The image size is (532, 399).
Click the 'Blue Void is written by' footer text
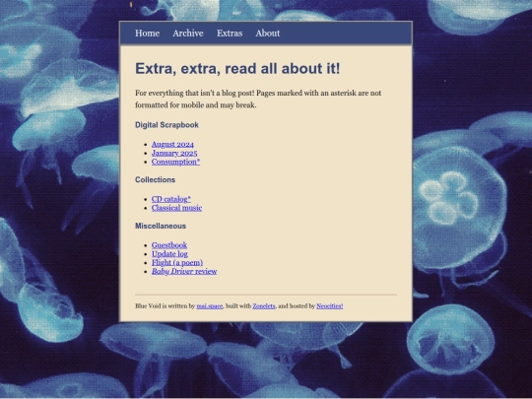click(x=165, y=306)
